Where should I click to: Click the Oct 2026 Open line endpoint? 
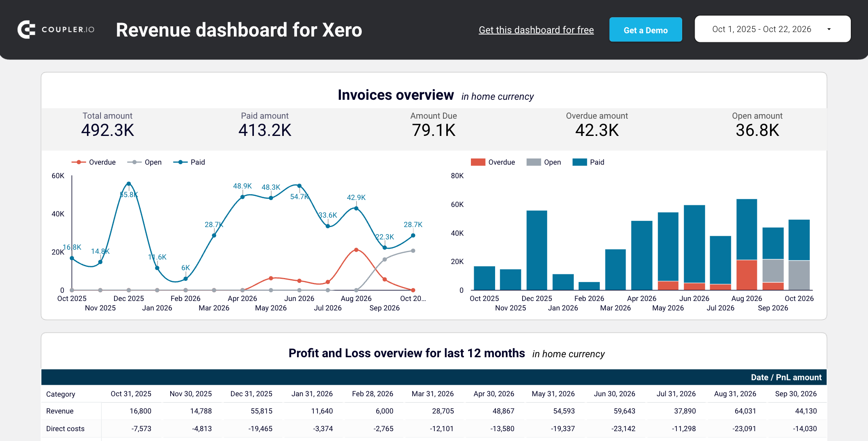pos(413,250)
